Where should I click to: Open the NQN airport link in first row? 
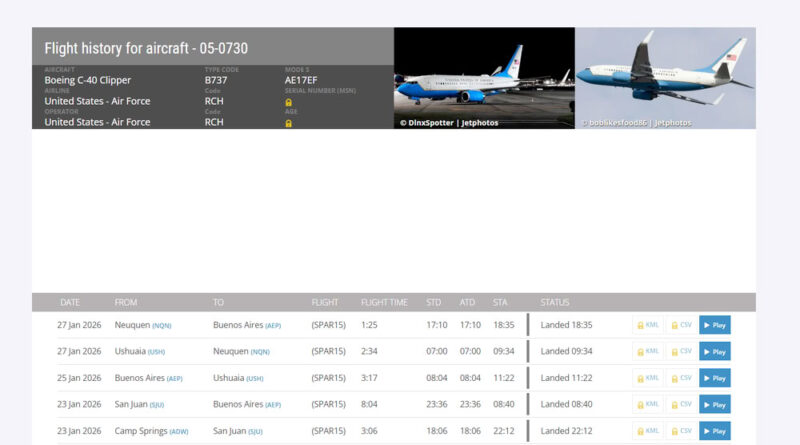coord(161,325)
